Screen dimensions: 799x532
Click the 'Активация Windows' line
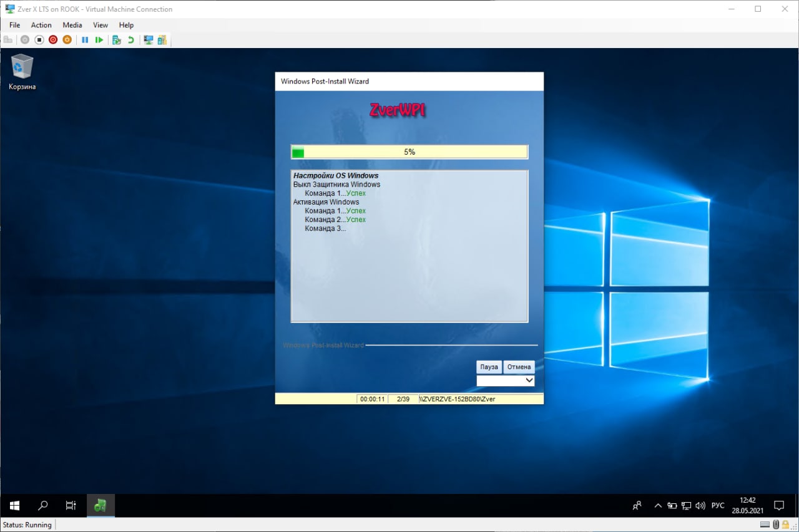tap(326, 202)
